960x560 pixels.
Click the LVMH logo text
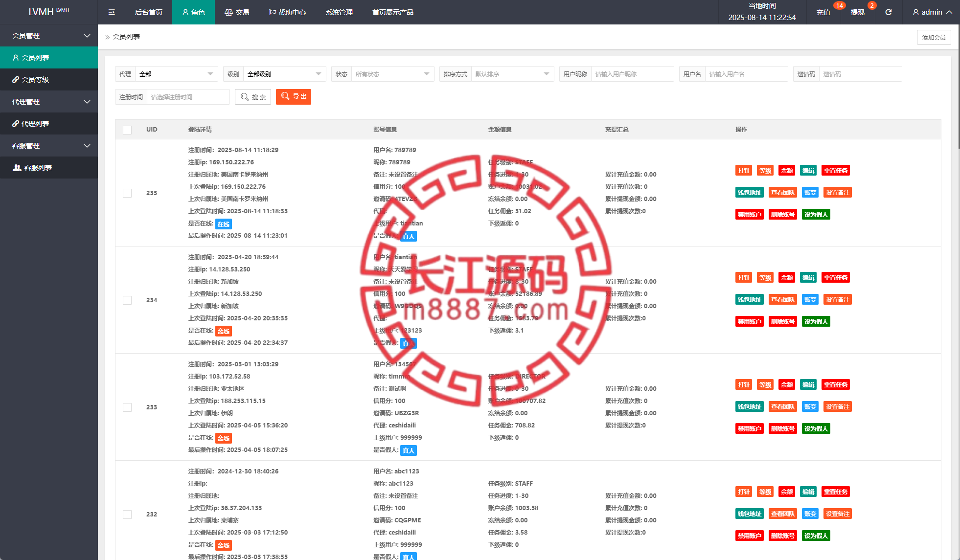tap(41, 12)
